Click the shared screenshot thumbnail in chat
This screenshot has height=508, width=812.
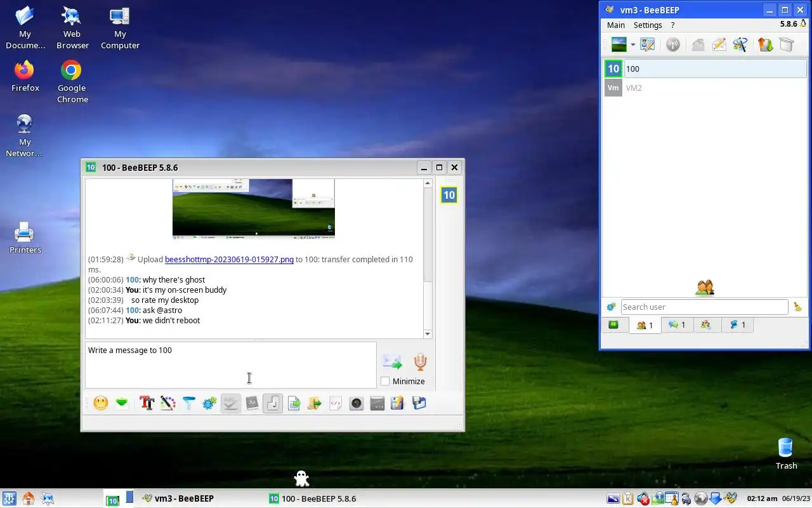pyautogui.click(x=254, y=209)
